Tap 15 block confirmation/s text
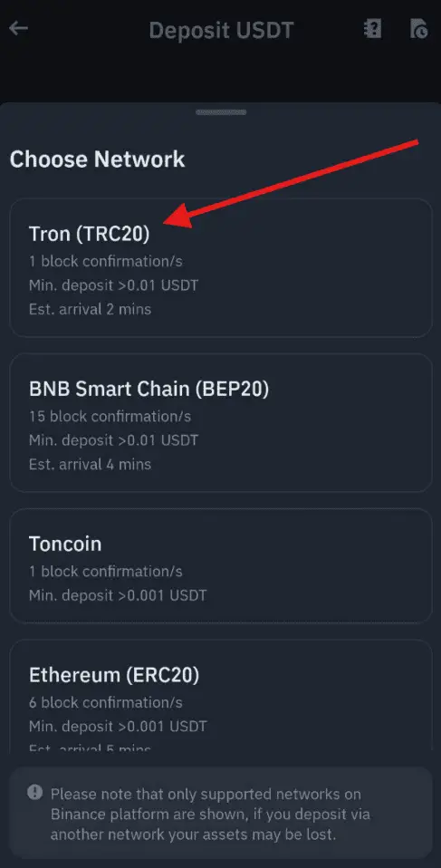Image resolution: width=441 pixels, height=868 pixels. coord(110,416)
